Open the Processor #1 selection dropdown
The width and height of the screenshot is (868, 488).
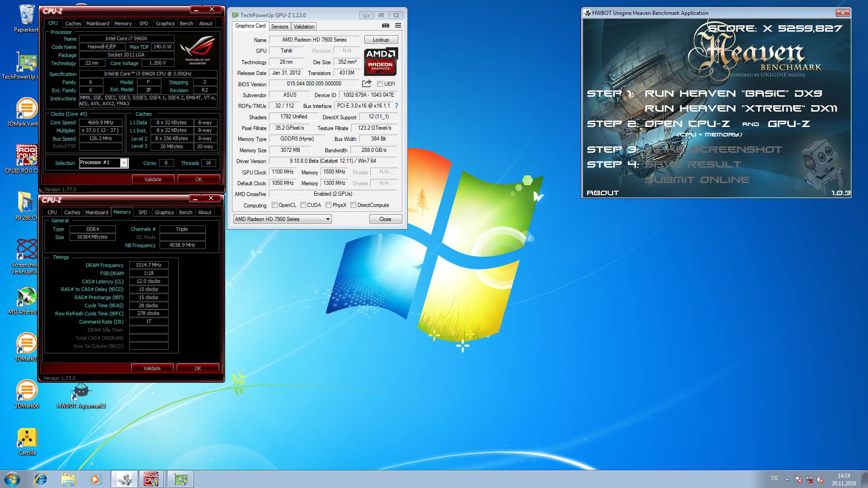(x=104, y=163)
